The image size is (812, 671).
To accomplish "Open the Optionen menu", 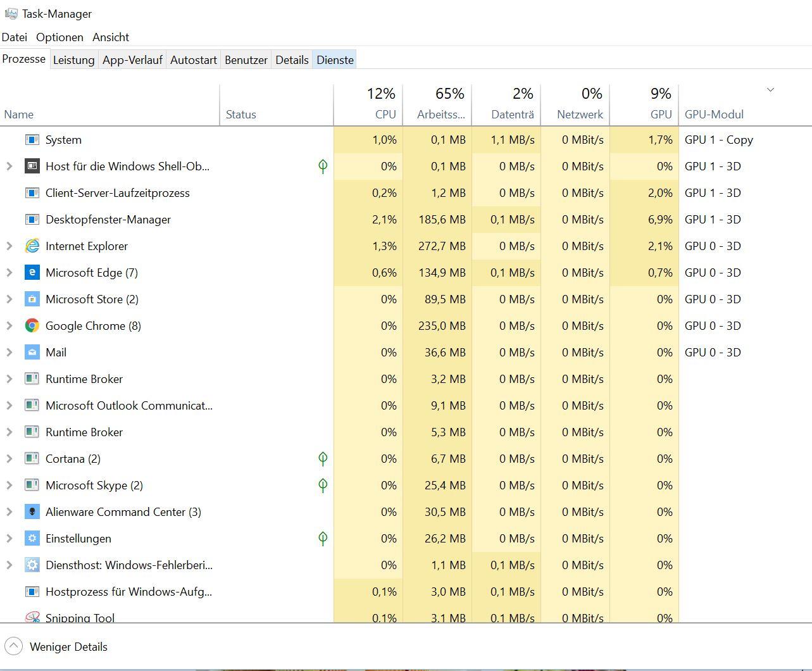I will pyautogui.click(x=59, y=37).
